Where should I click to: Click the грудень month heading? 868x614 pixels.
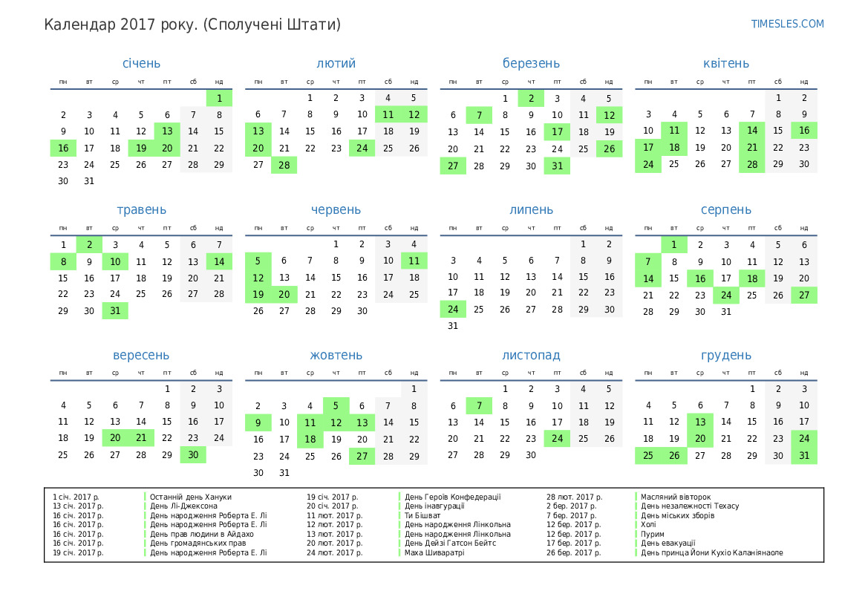coord(725,356)
